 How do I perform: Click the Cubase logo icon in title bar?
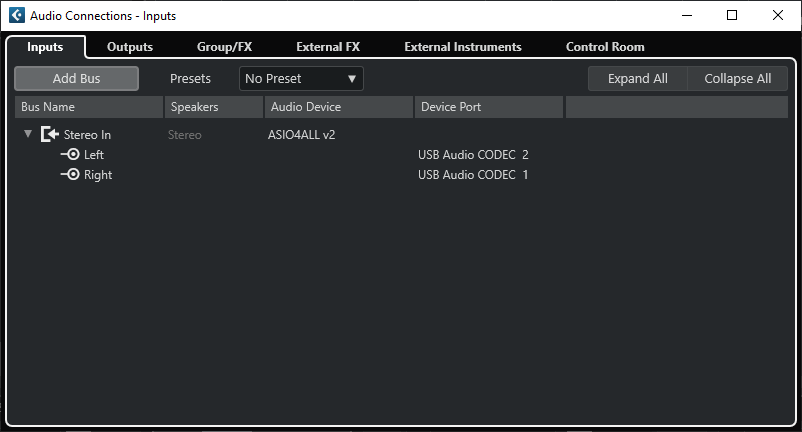point(16,15)
